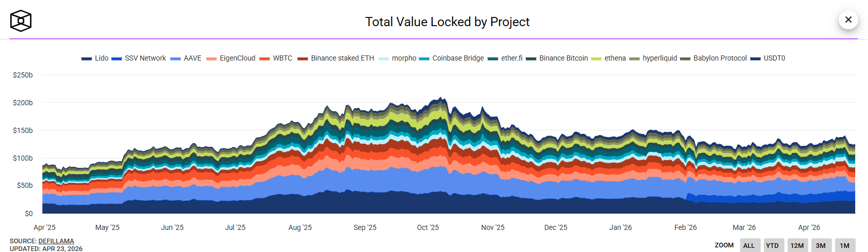The height and width of the screenshot is (252, 868).
Task: Toggle Coinbase Bridge legend entry
Action: coord(451,58)
